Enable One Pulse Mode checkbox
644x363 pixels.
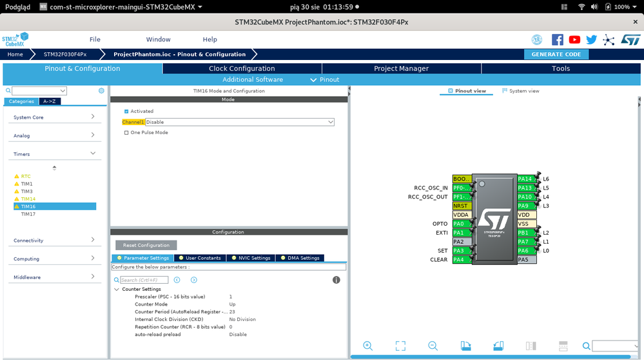[126, 133]
